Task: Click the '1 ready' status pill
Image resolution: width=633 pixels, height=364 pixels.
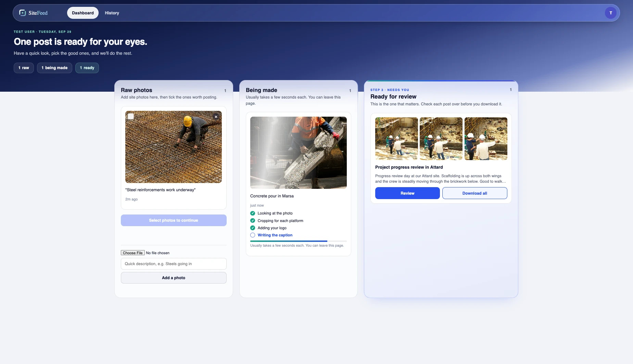Action: 87,68
